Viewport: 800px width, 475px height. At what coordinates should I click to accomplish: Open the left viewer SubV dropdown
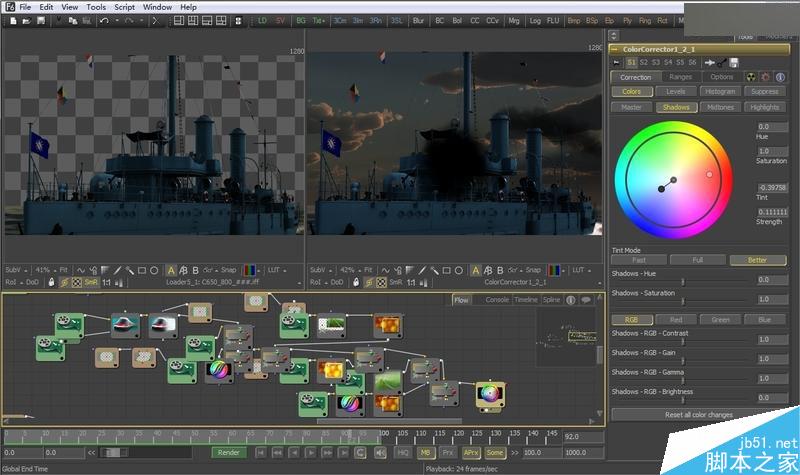(16, 270)
